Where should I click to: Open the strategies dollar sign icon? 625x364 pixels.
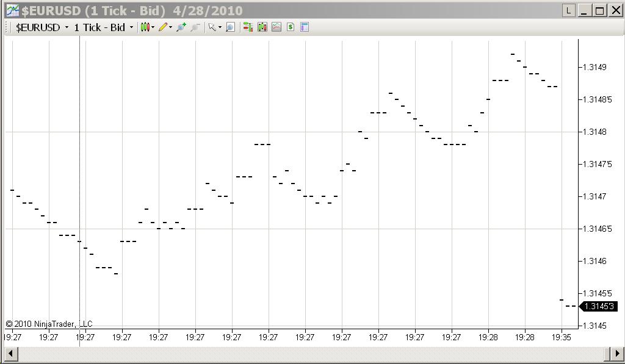[x=291, y=27]
